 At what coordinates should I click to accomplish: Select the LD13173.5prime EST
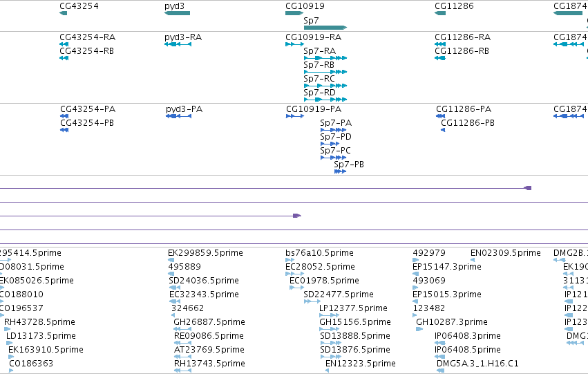click(41, 336)
